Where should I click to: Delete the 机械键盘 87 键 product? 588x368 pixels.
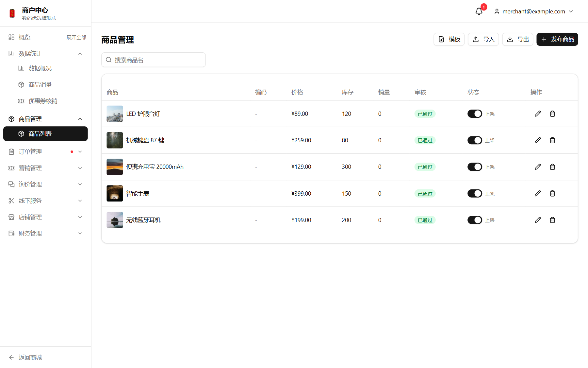(552, 140)
